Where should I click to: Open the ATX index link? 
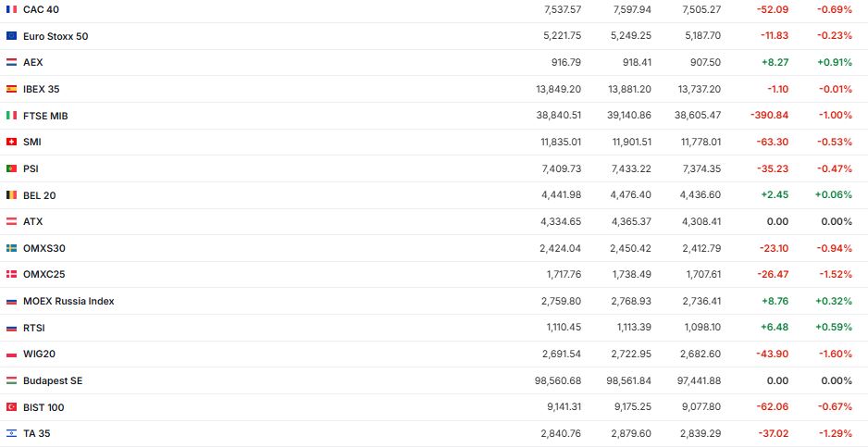pos(32,221)
